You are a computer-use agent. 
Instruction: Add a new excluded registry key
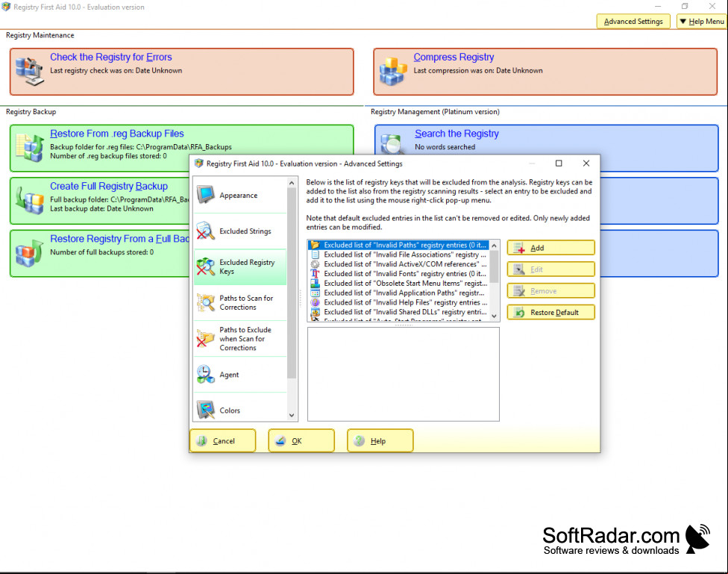coord(550,248)
